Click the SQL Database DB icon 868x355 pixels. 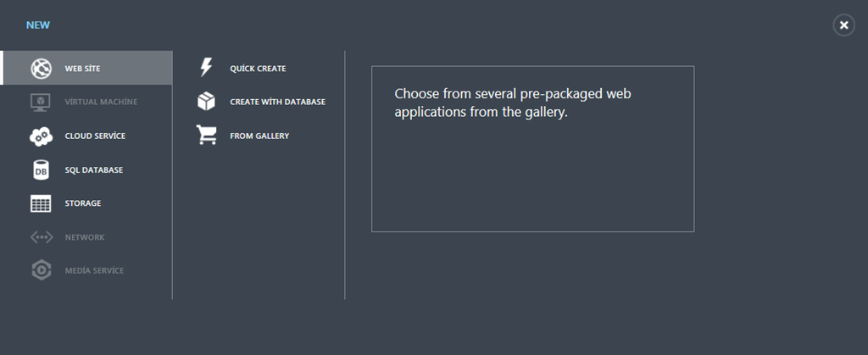[41, 169]
